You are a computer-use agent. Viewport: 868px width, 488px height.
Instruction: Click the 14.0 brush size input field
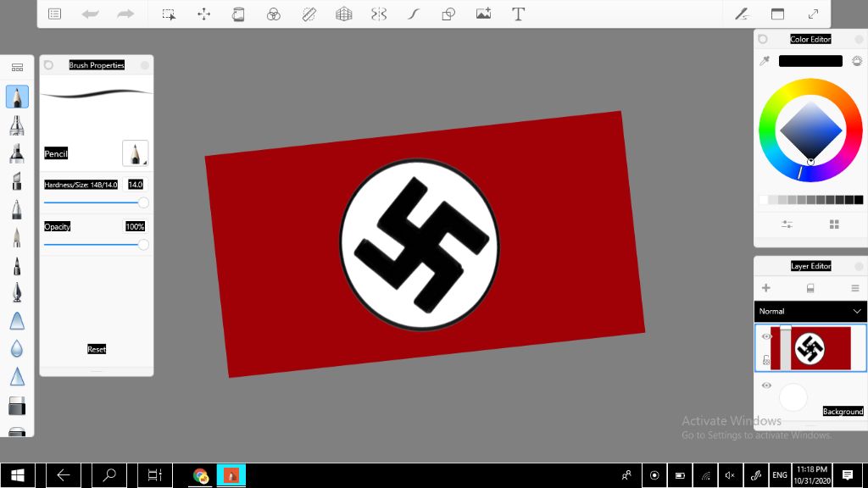pos(136,185)
